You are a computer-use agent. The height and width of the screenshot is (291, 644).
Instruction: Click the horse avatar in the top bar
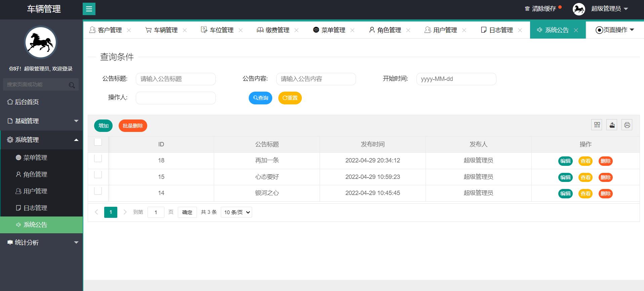[x=579, y=9]
